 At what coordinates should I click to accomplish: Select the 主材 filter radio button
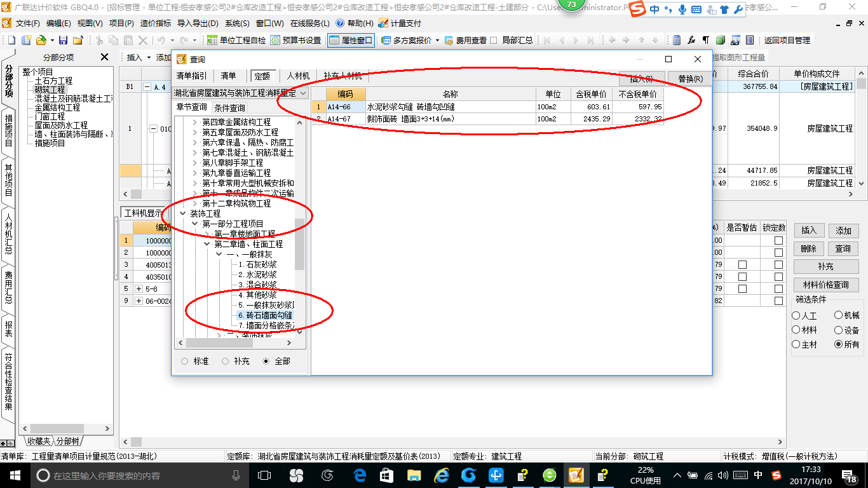click(x=796, y=344)
